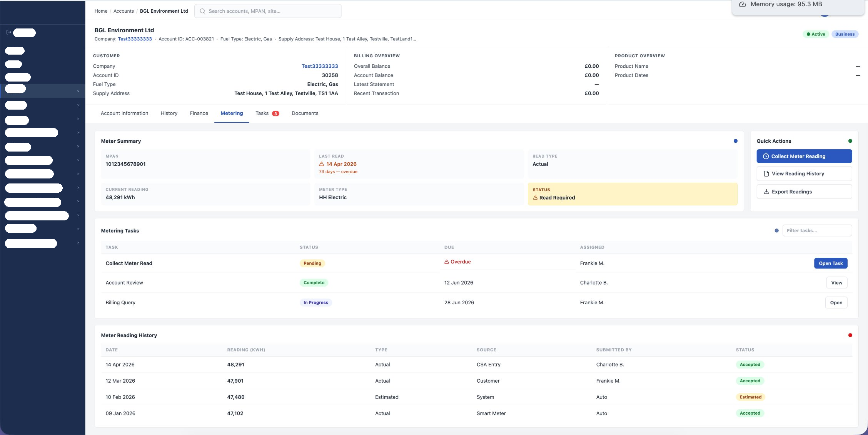
Task: Click the red dot in Meter Reading History
Action: 850,335
